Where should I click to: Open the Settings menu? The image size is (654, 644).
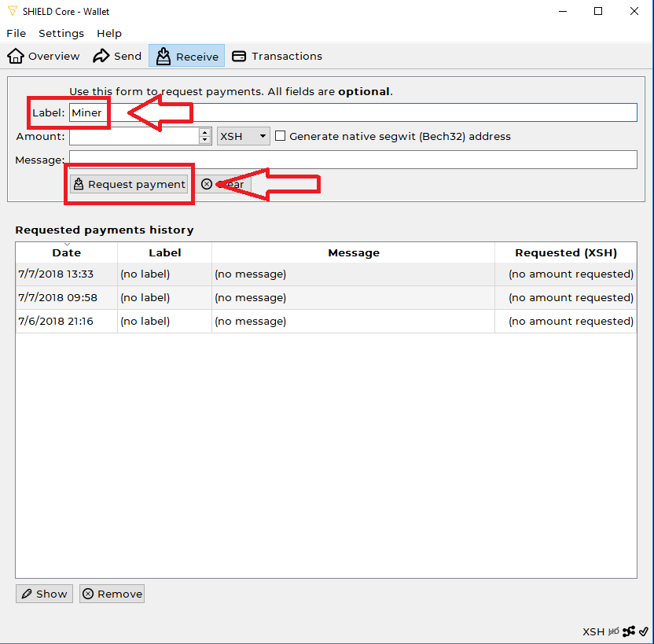click(x=61, y=33)
